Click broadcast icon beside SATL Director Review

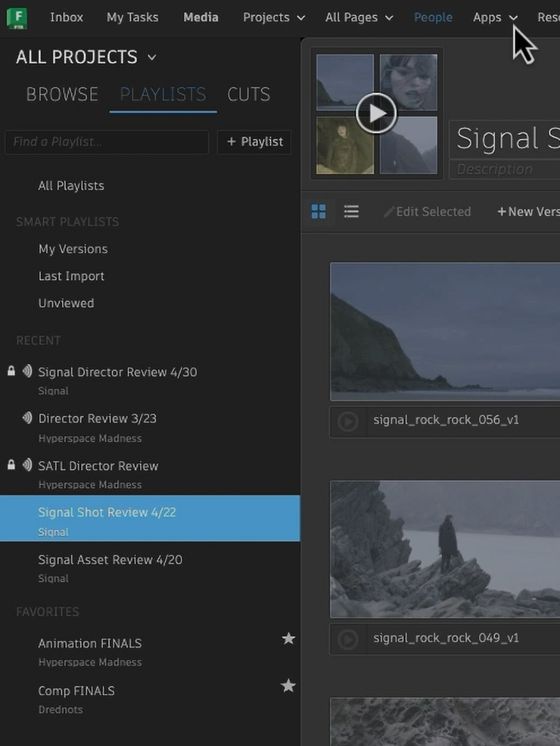click(x=27, y=465)
